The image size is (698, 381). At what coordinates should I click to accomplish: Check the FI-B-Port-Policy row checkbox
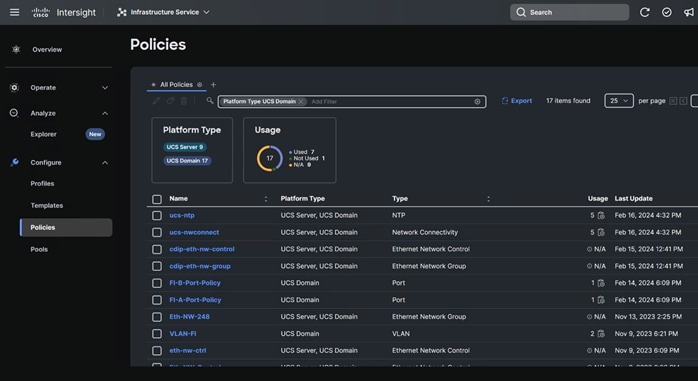click(157, 283)
